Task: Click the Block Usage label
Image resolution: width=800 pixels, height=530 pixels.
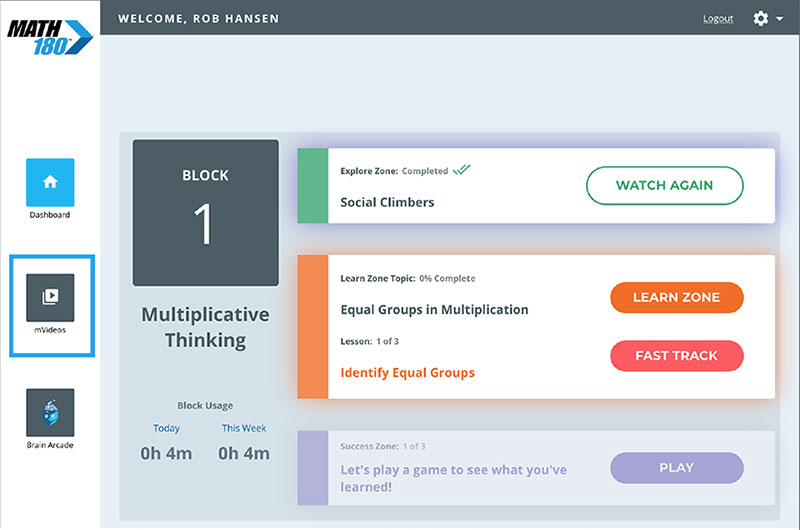Action: [205, 406]
